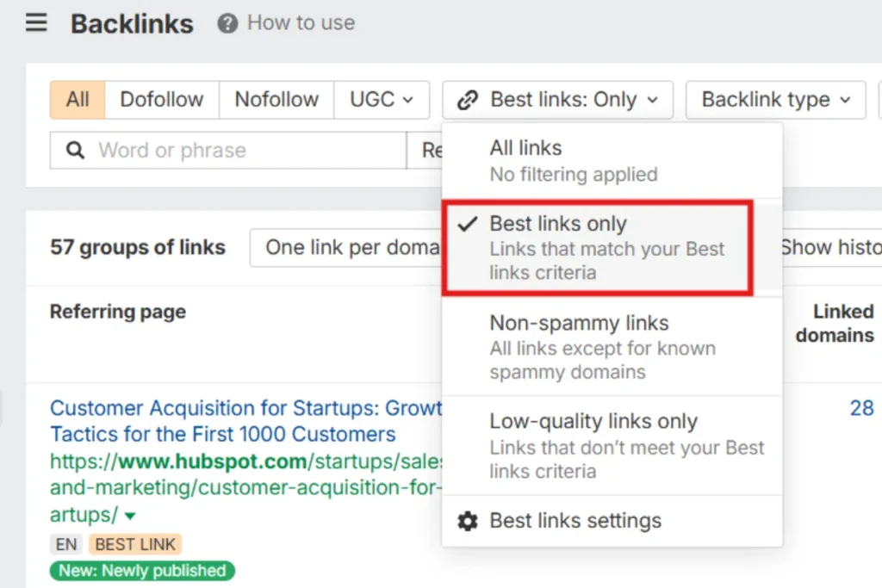Open the hamburger navigation menu

[x=34, y=23]
